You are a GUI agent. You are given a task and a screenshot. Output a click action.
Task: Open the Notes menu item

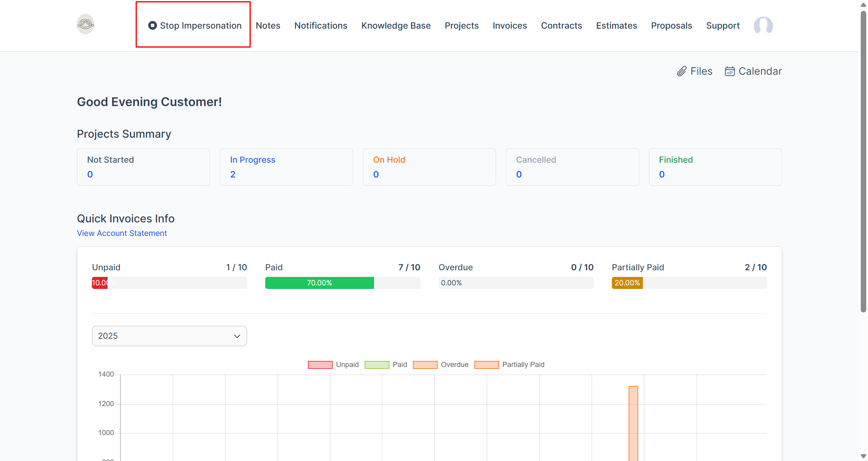click(268, 26)
